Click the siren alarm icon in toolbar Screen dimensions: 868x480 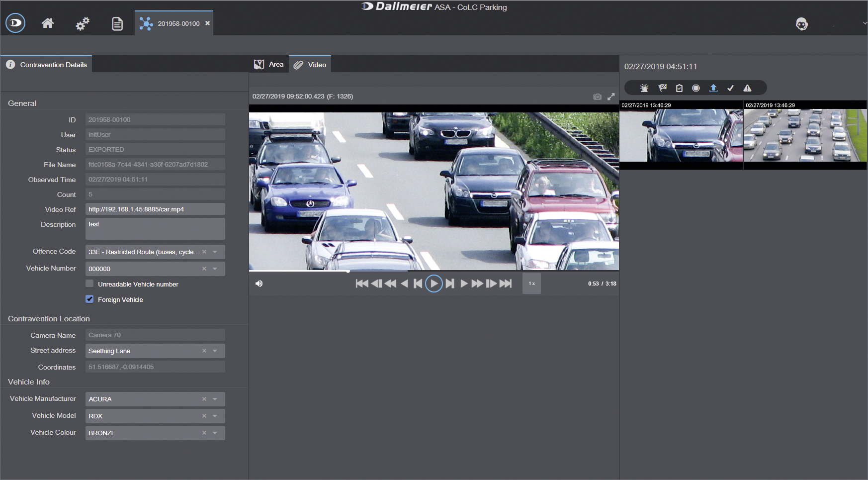pos(644,88)
